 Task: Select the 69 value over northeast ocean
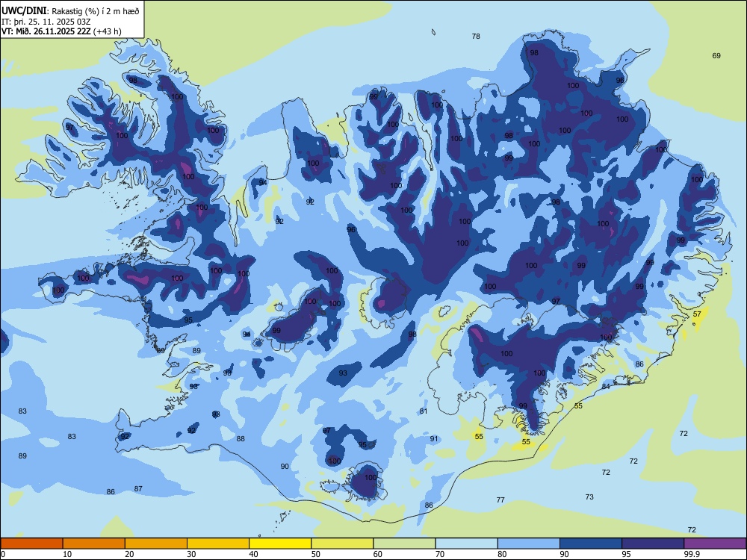tap(716, 56)
